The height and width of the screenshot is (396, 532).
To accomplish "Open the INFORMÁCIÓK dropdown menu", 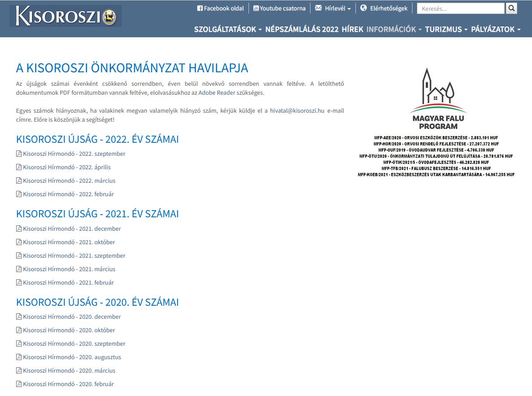I will click(394, 29).
